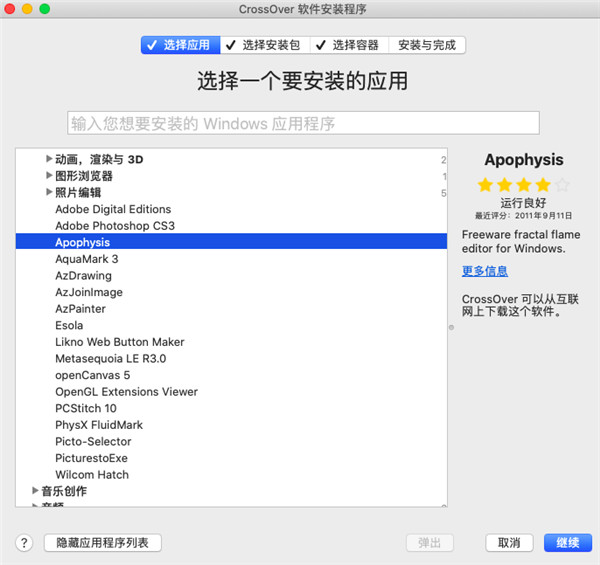Switch to the 选择应用 step tab
This screenshot has height=565, width=600.
[x=181, y=45]
